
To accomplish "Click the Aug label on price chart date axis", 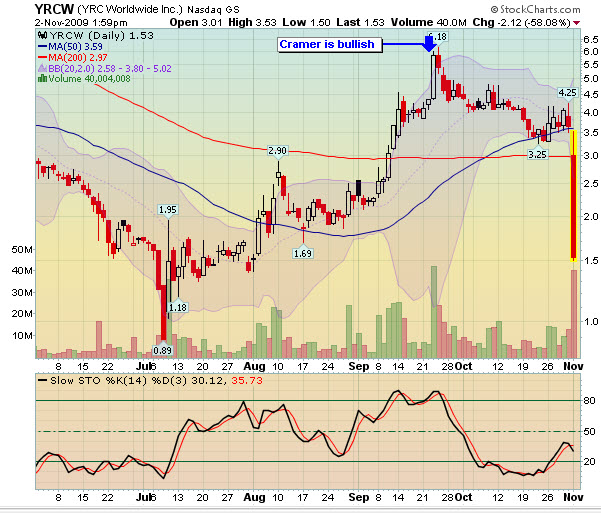I will coord(255,367).
